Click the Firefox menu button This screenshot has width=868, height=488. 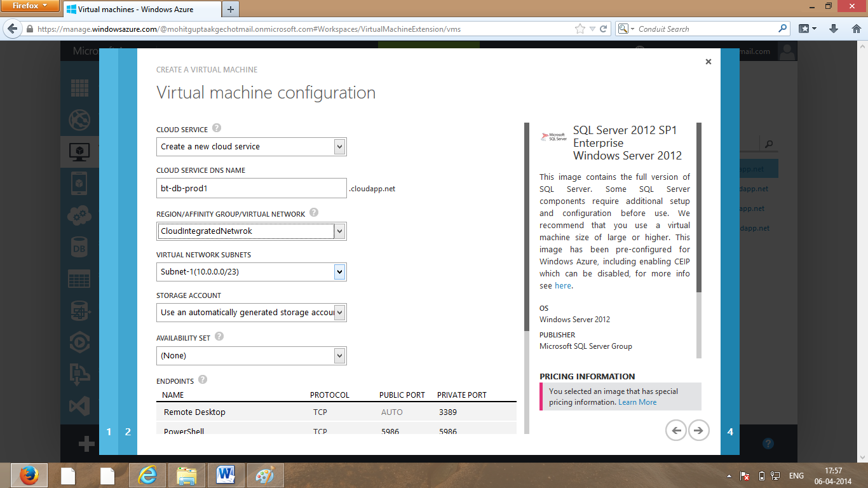pyautogui.click(x=31, y=6)
